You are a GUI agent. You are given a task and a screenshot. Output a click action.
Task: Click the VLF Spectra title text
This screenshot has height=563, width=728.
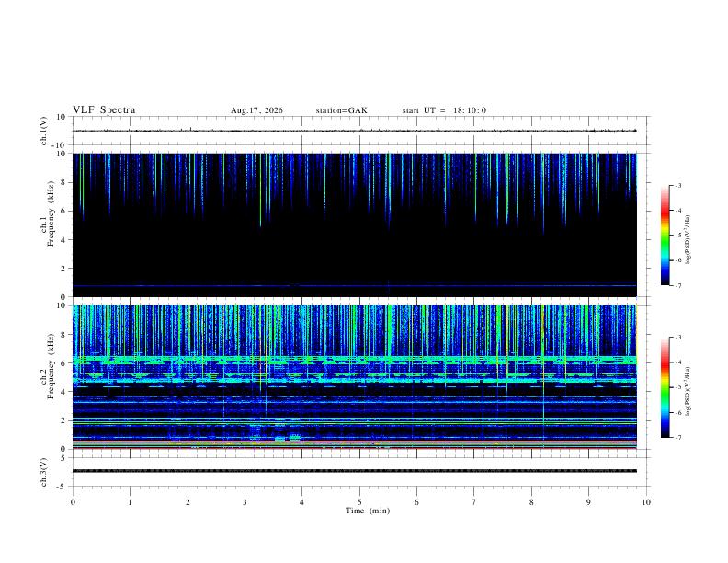coord(104,110)
